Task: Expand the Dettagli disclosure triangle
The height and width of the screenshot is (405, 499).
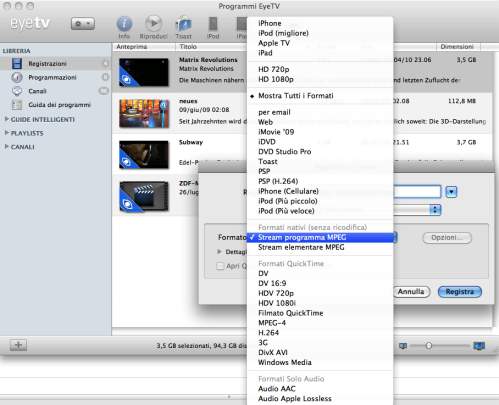Action: [219, 252]
